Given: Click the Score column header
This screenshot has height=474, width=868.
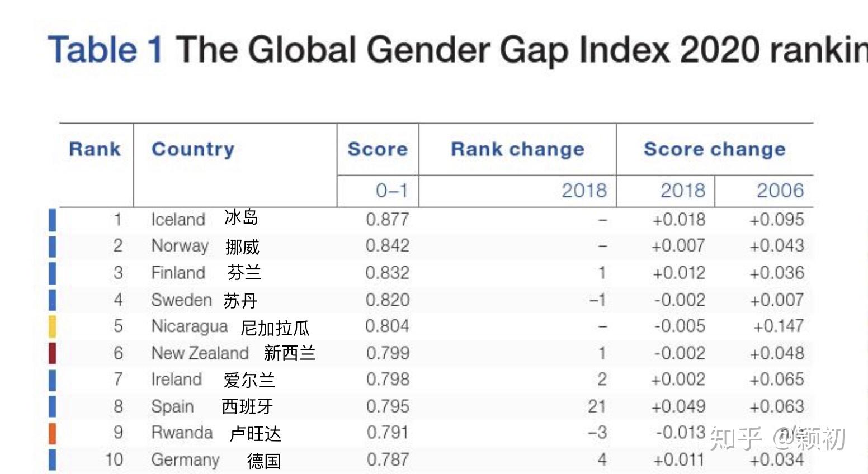Looking at the screenshot, I should 378,149.
